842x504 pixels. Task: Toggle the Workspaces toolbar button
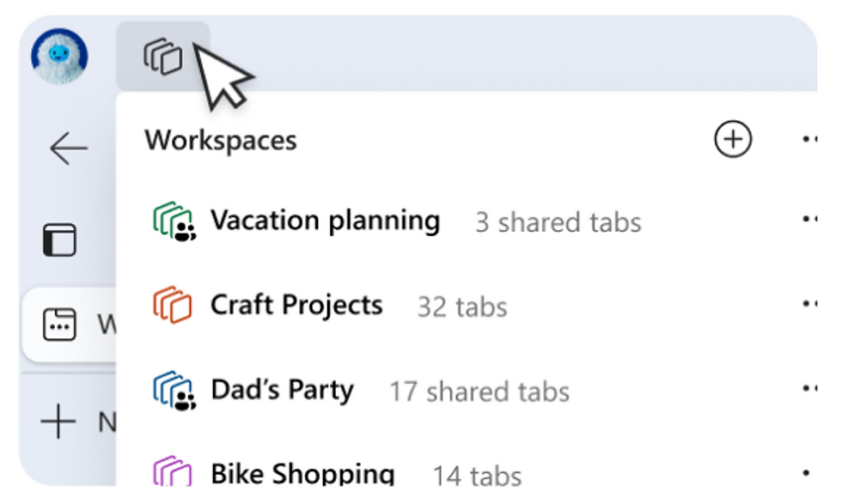(x=162, y=57)
